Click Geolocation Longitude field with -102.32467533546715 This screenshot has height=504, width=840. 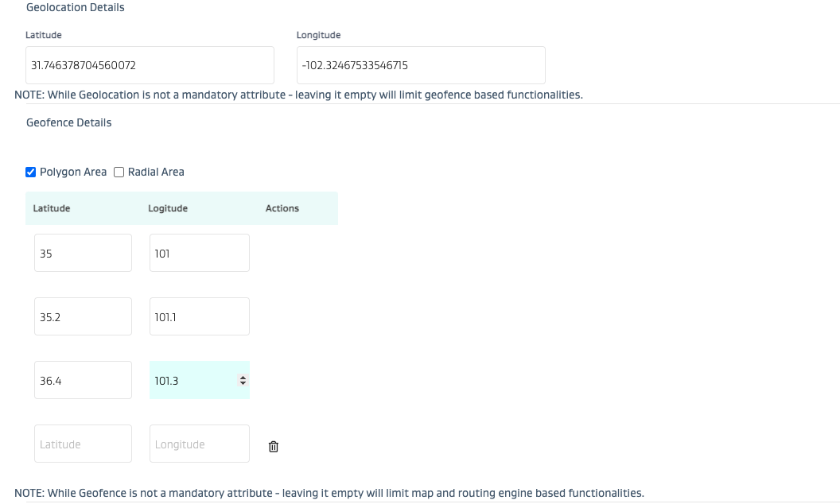click(x=420, y=65)
